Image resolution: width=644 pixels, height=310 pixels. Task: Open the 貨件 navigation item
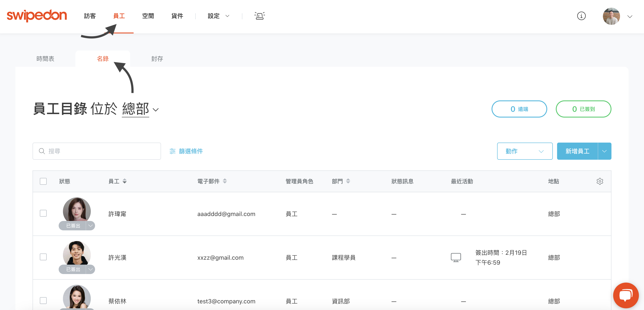177,16
